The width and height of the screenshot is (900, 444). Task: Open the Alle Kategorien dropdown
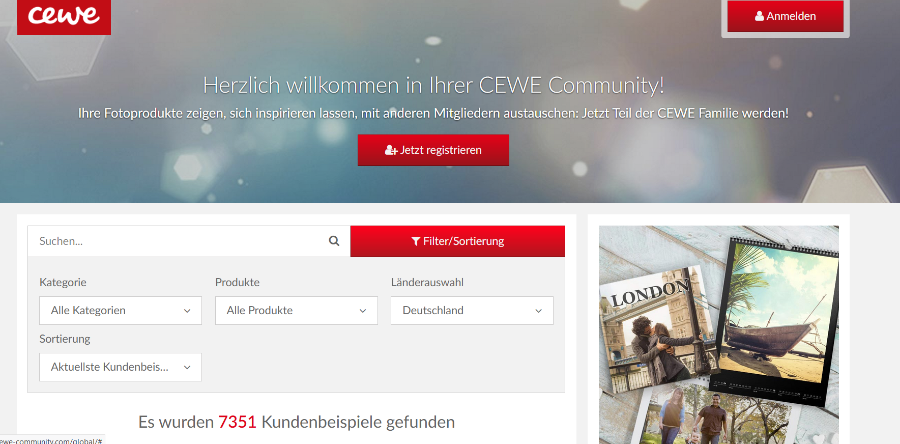[121, 310]
